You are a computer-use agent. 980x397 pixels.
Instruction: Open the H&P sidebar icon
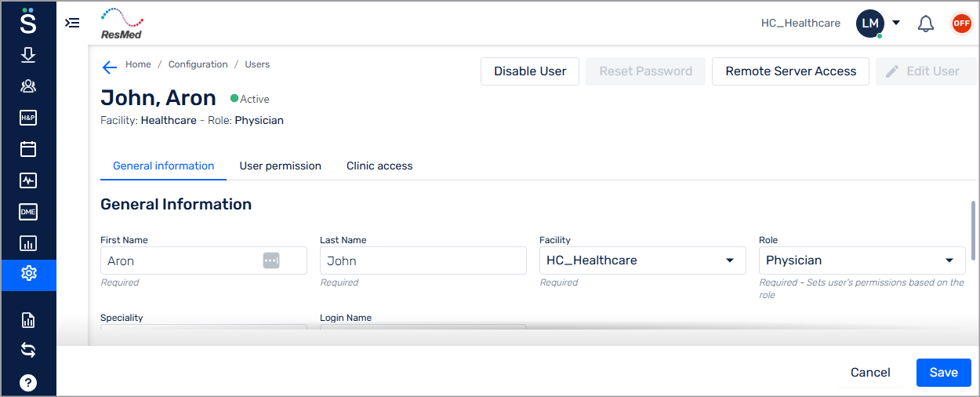coord(28,118)
